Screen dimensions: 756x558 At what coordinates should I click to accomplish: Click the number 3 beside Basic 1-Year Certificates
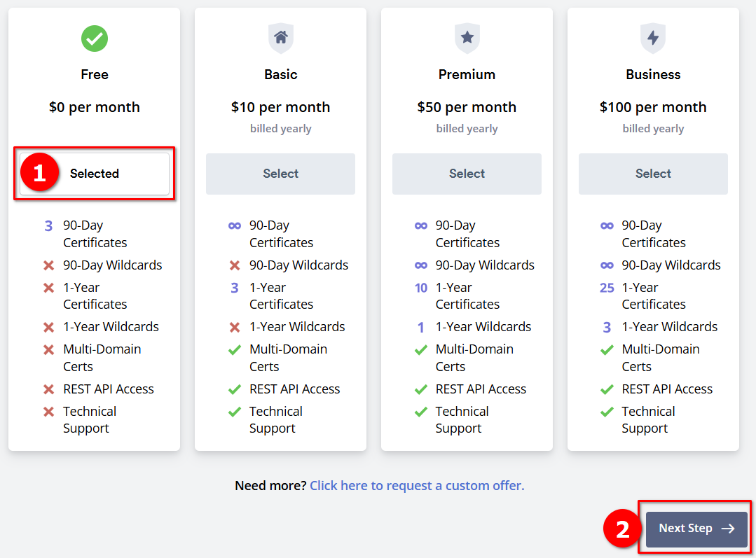coord(235,288)
